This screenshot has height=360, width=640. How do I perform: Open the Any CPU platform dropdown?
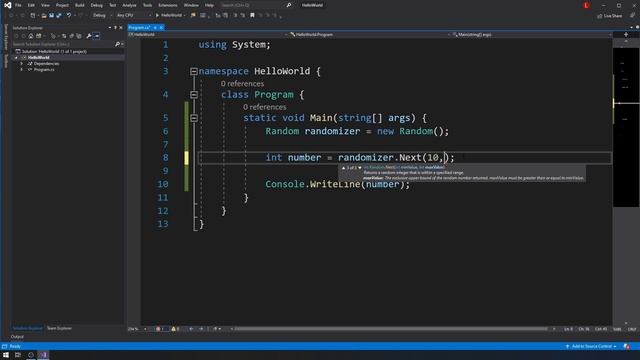(x=133, y=16)
